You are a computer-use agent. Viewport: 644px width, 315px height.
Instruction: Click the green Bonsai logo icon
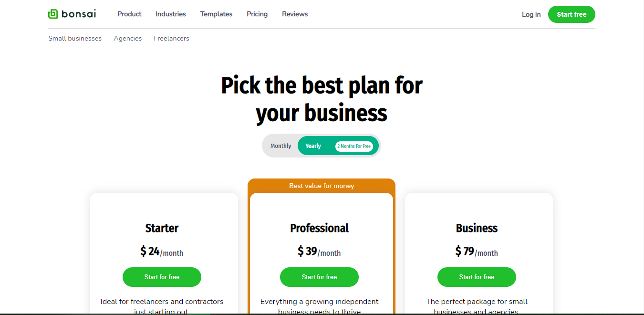click(52, 14)
